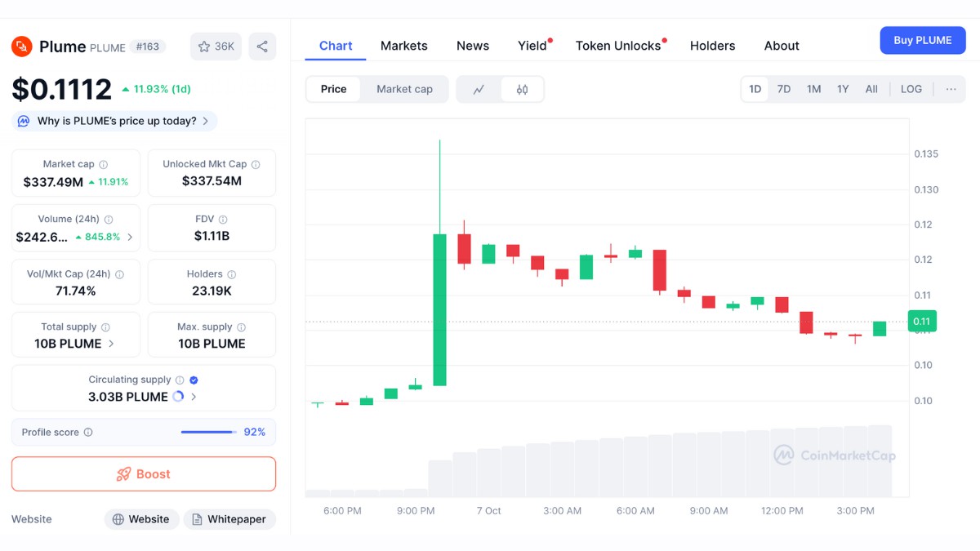
Task: Expand the Volume (24h) details chevron
Action: pyautogui.click(x=130, y=237)
